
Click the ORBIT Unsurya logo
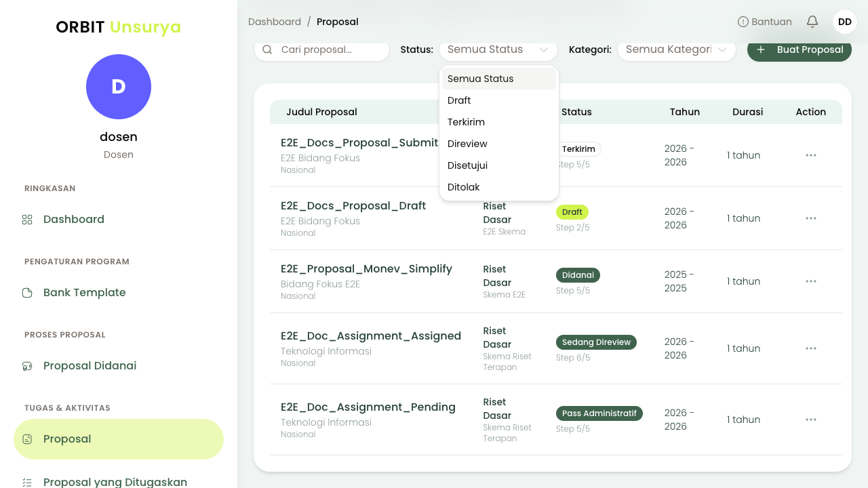click(119, 27)
